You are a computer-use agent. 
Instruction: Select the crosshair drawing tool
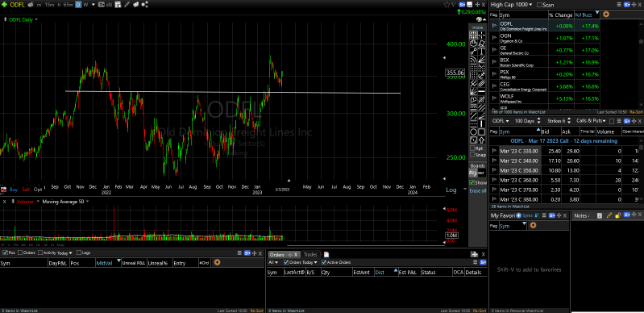click(482, 35)
